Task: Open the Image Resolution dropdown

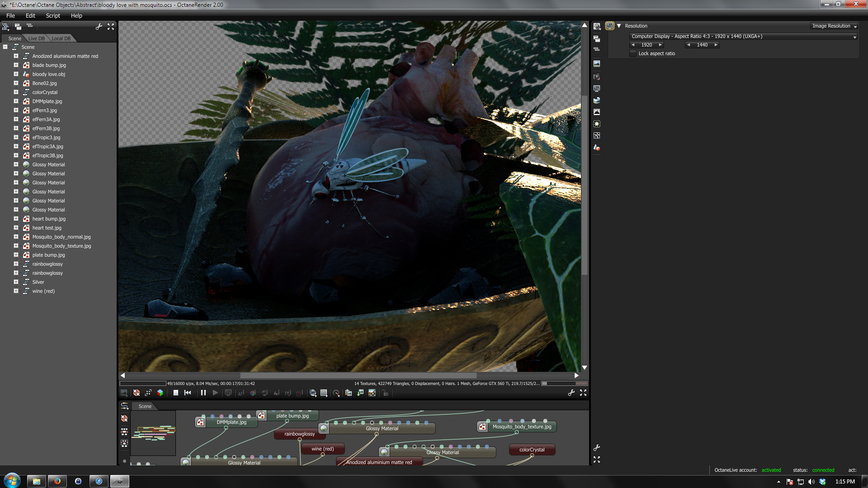Action: coord(834,26)
